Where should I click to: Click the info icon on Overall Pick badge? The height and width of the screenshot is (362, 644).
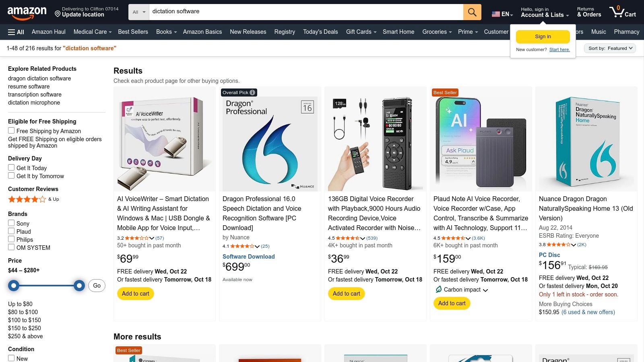[252, 93]
